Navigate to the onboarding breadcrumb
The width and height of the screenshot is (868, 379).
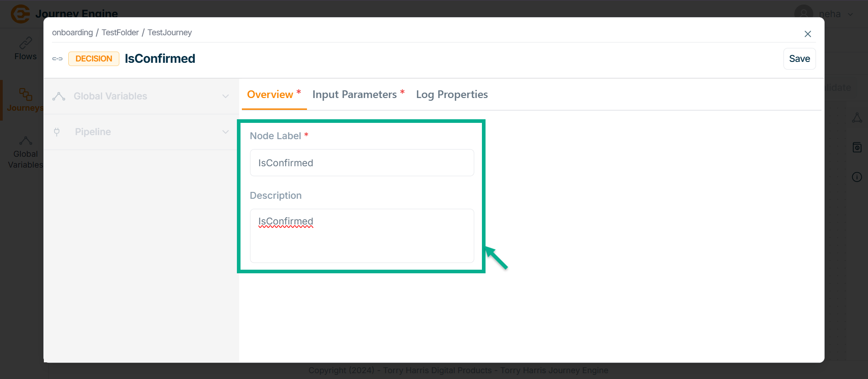tap(72, 33)
